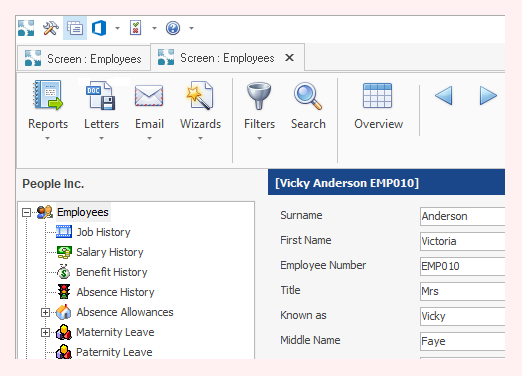Click the Absence History traffic light icon
This screenshot has height=376, width=522.
64,292
